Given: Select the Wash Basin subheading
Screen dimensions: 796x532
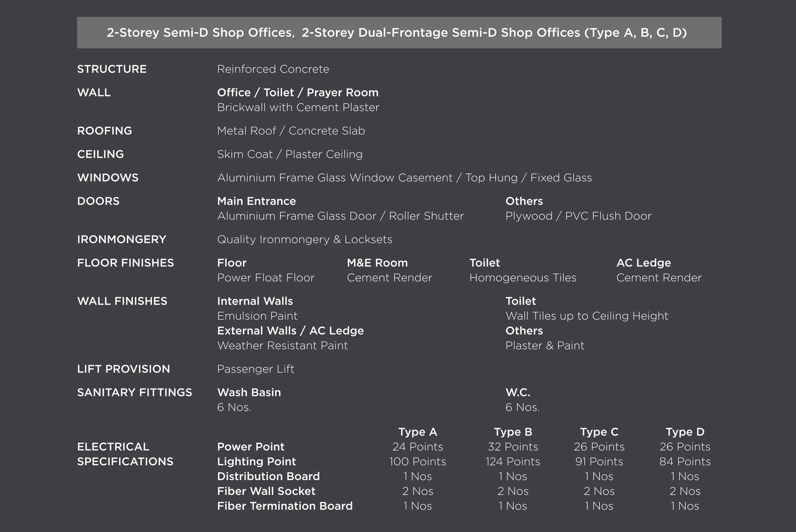Looking at the screenshot, I should point(249,393).
